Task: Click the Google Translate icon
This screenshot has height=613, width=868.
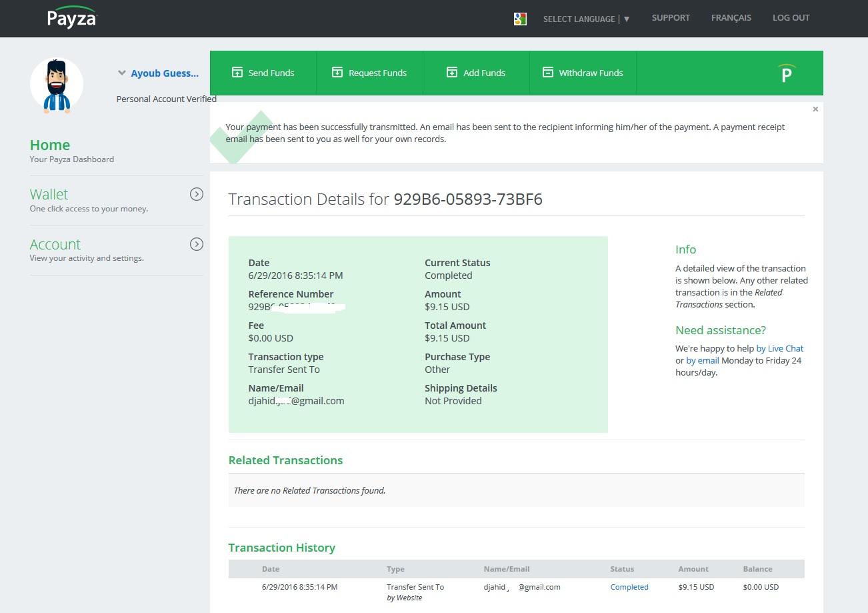Action: (521, 19)
